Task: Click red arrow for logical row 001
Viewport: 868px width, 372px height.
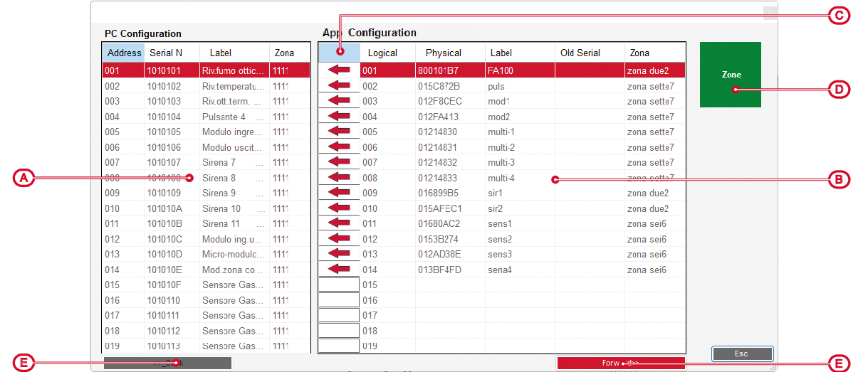Action: [339, 70]
